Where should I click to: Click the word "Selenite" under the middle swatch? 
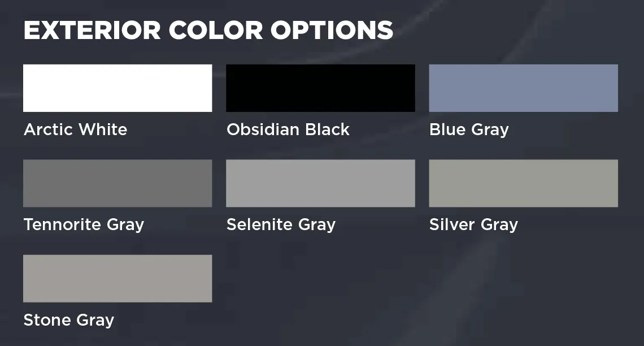259,224
